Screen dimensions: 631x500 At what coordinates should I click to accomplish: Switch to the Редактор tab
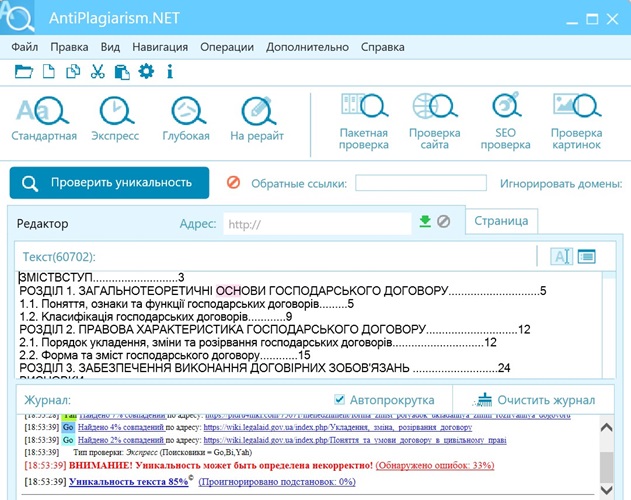(42, 224)
